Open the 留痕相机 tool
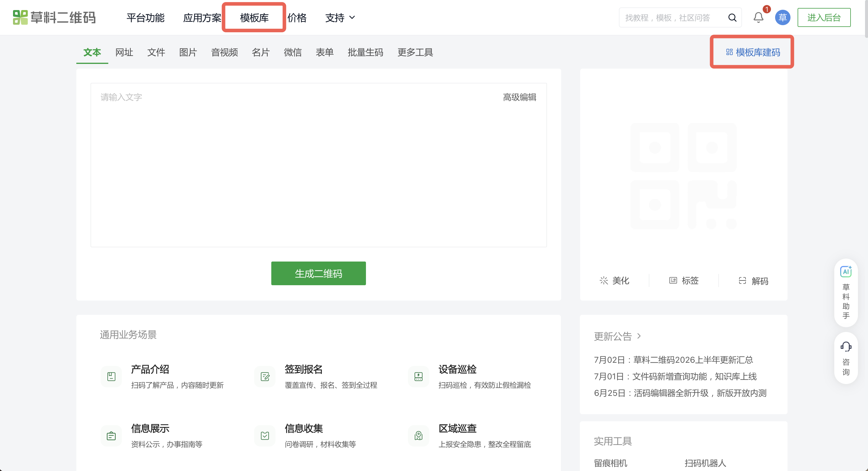 pos(610,463)
